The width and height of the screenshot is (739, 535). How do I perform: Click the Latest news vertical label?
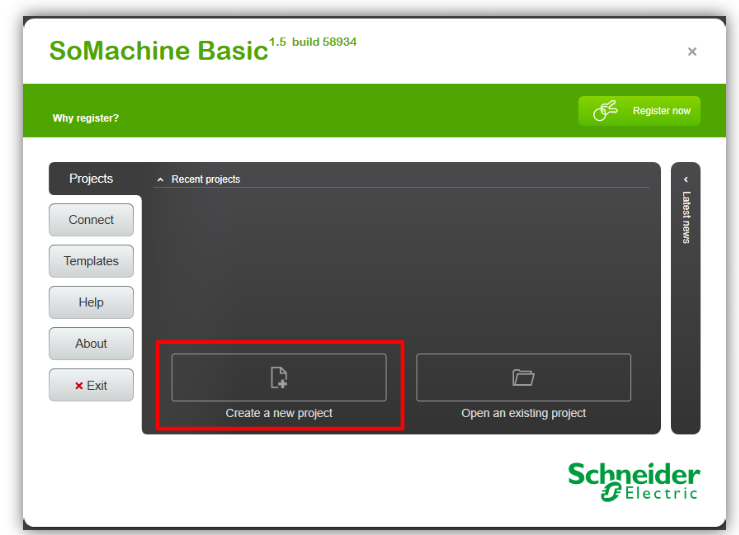(686, 217)
